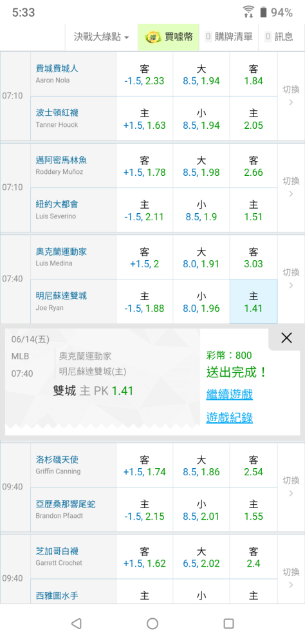Tap the Wi-Fi status icon
The height and width of the screenshot is (644, 305).
pyautogui.click(x=248, y=12)
